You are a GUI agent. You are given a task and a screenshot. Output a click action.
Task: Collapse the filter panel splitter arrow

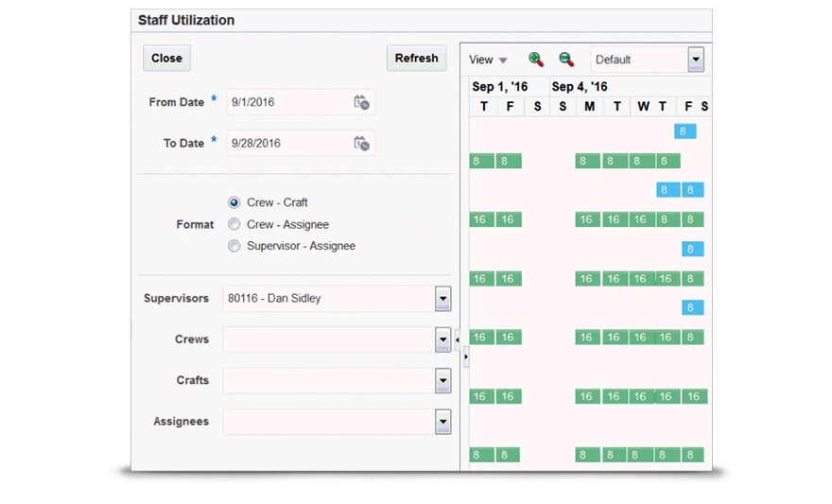pyautogui.click(x=458, y=339)
